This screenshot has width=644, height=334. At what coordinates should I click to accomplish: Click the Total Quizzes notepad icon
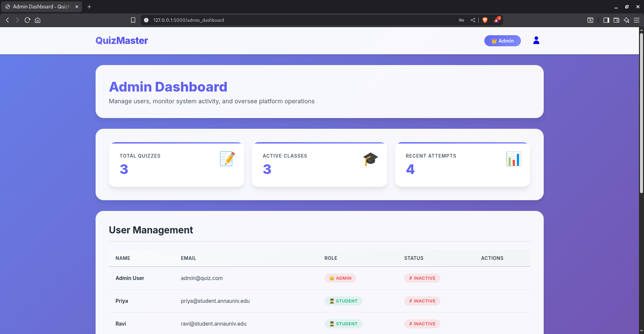[x=227, y=159]
